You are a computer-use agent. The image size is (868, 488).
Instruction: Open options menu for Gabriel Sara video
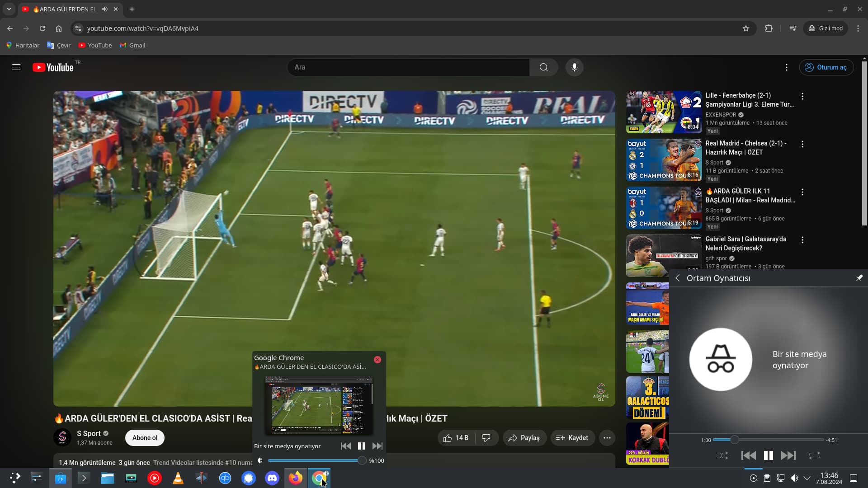point(802,240)
